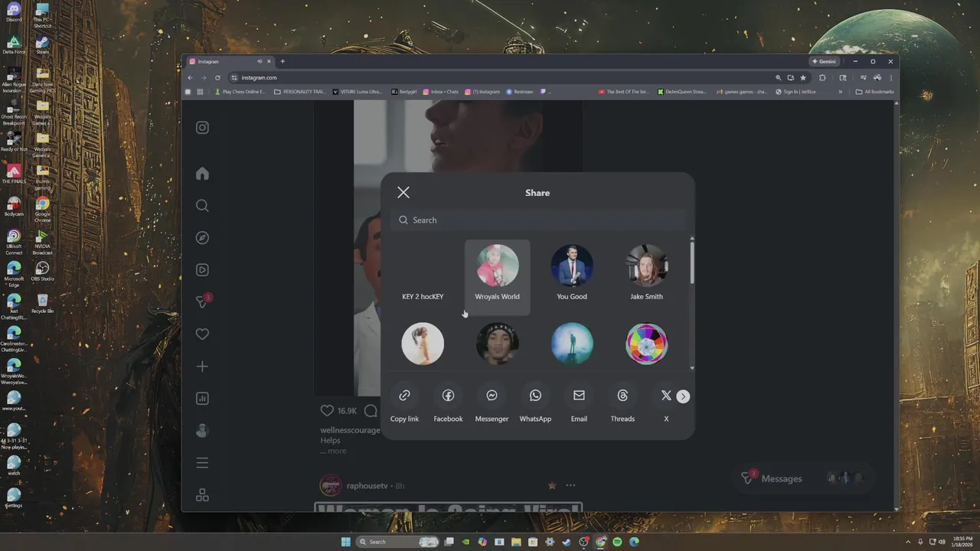Click the wellnesscourage username link

coord(350,430)
